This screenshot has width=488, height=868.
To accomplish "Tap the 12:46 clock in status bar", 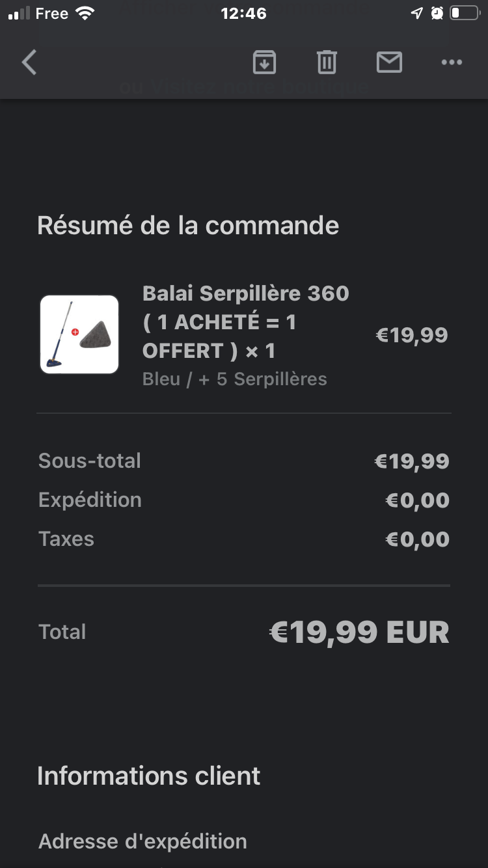I will (x=243, y=13).
